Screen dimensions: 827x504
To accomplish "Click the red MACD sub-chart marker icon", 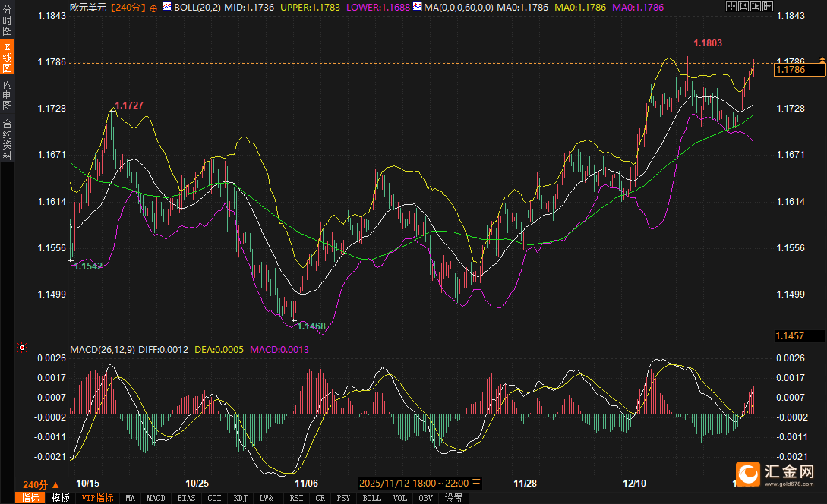I will coord(21,348).
